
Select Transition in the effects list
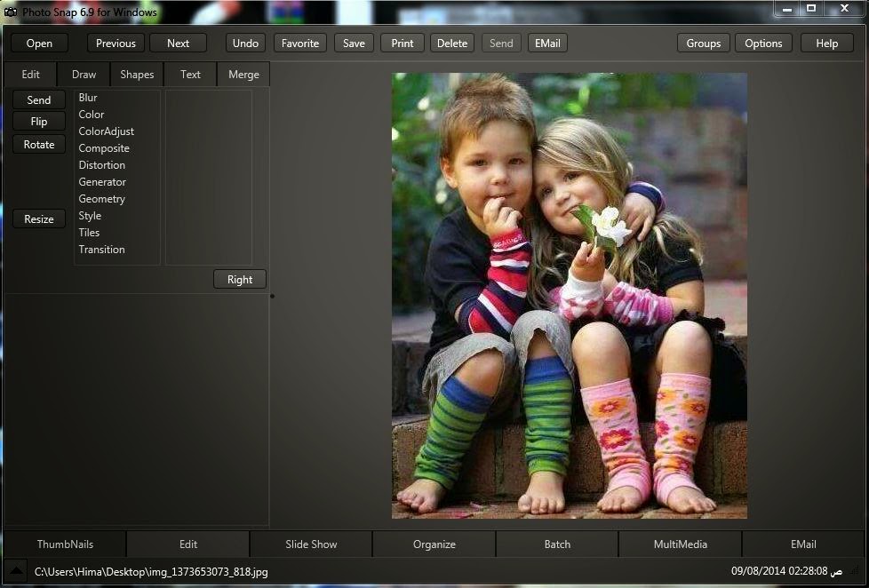[x=102, y=250]
